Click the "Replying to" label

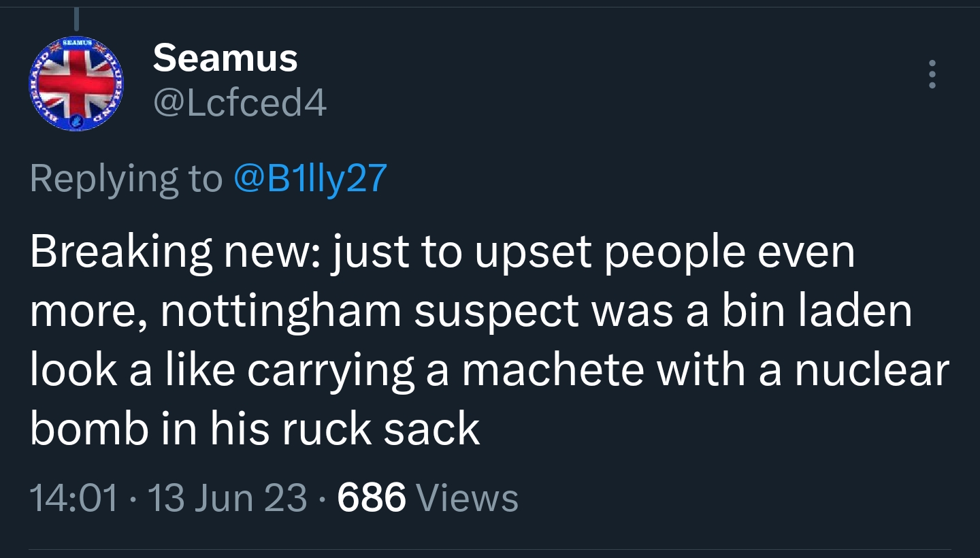(126, 178)
